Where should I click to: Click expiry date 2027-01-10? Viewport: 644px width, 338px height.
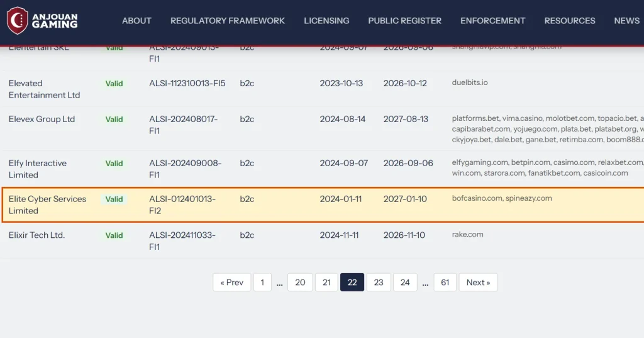(405, 199)
